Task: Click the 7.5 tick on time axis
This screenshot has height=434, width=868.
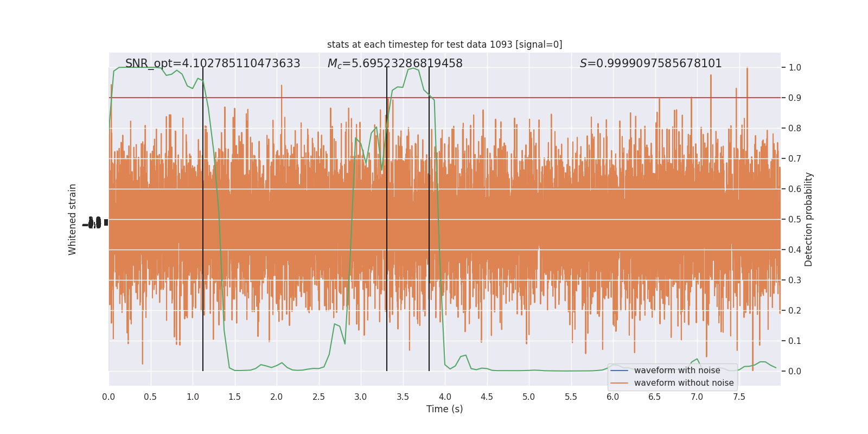Action: pos(739,397)
